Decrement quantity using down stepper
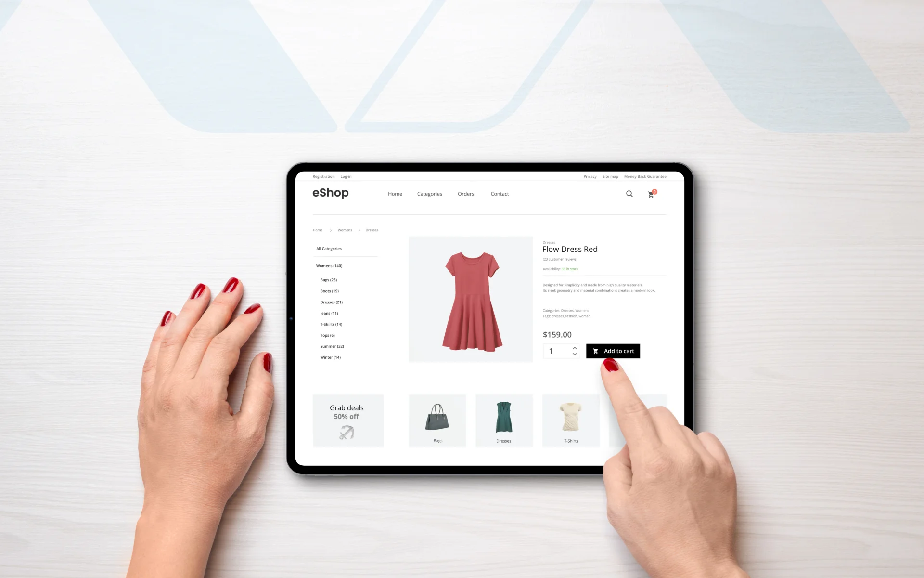The image size is (924, 578). click(x=574, y=354)
